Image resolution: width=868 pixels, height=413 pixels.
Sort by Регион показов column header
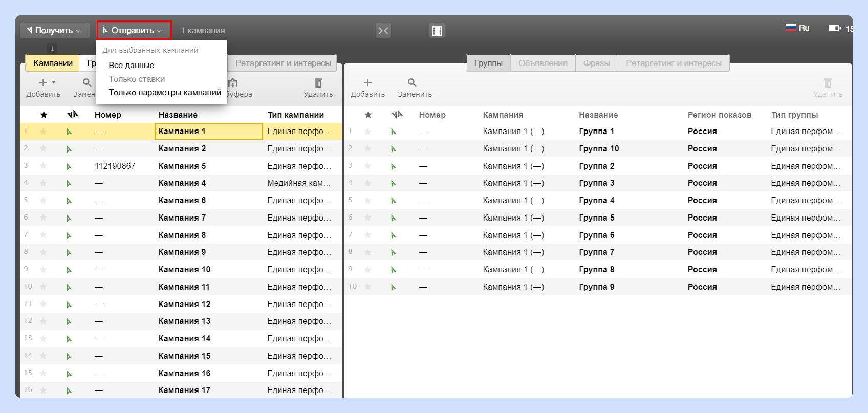(x=719, y=115)
